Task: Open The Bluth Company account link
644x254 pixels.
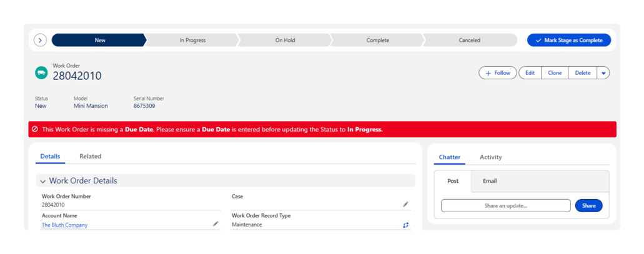Action: 64,225
